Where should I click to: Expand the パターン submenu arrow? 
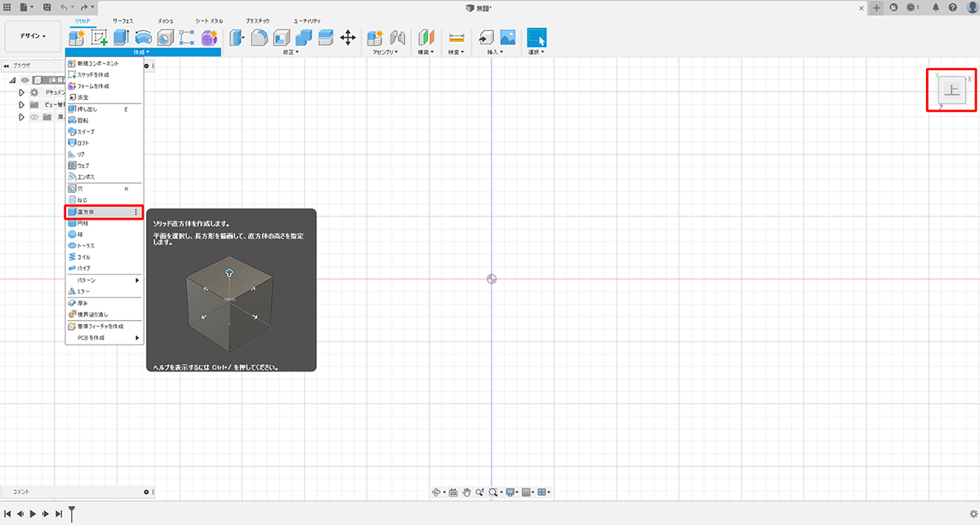click(x=136, y=280)
